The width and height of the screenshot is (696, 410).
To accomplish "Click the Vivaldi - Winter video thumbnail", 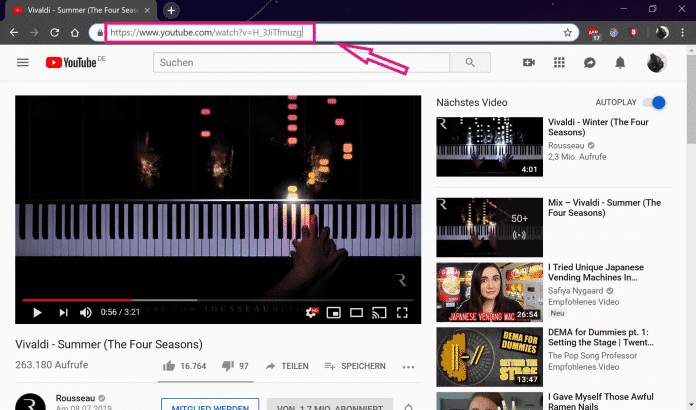I will [488, 147].
